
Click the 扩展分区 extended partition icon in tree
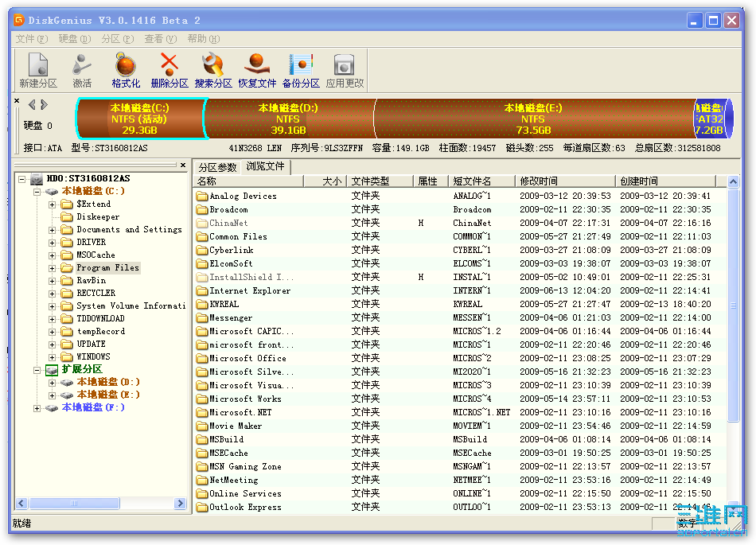click(52, 370)
